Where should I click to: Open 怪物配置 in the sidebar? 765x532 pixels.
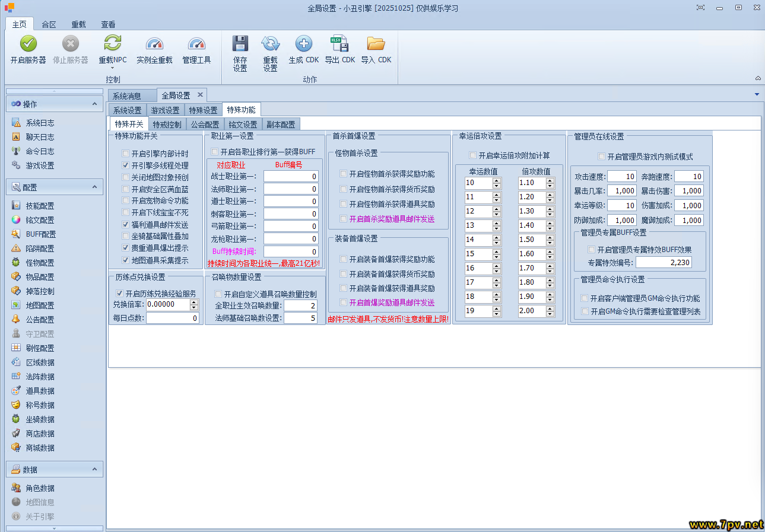(40, 263)
